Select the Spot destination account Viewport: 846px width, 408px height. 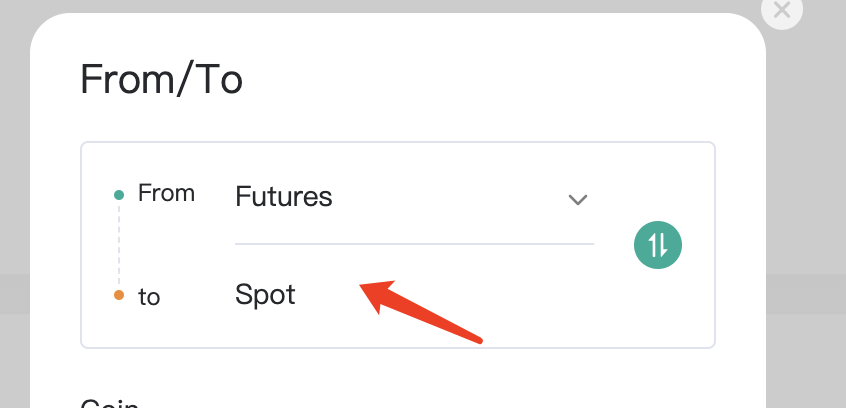(x=265, y=295)
